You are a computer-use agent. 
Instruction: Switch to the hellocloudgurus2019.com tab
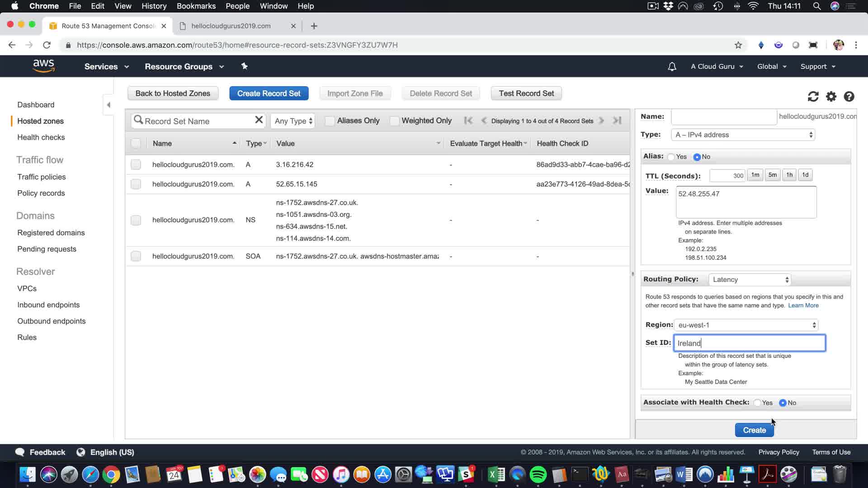coord(231,26)
